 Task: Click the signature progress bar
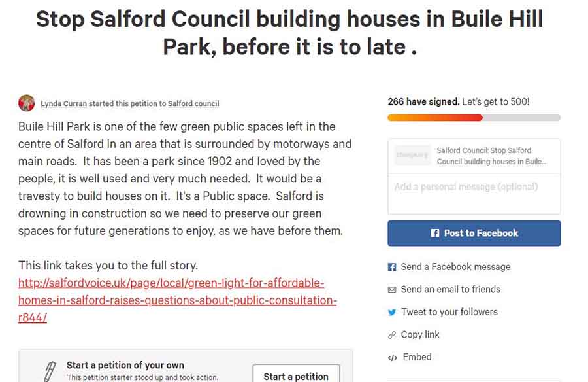point(474,118)
